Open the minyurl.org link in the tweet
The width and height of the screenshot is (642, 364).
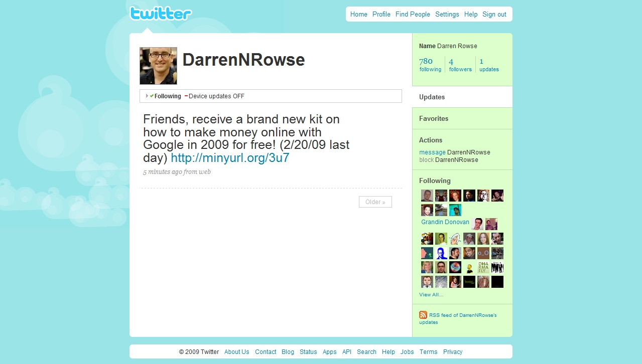click(229, 157)
